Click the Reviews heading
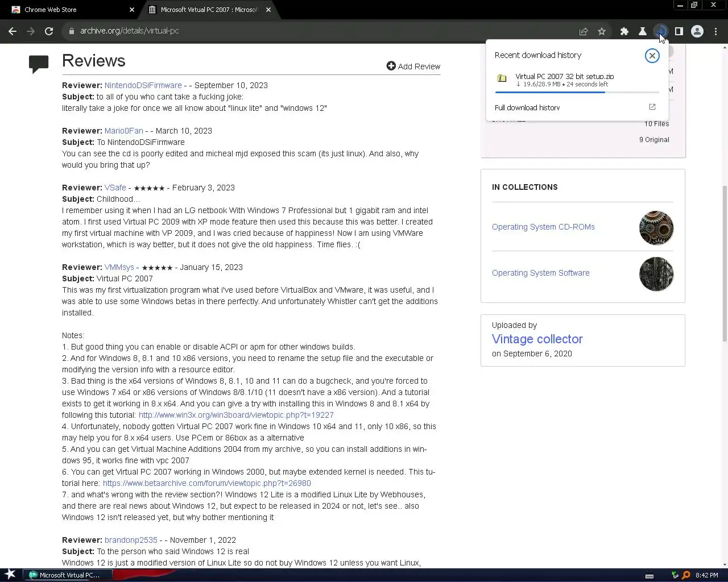The width and height of the screenshot is (728, 582). point(93,61)
